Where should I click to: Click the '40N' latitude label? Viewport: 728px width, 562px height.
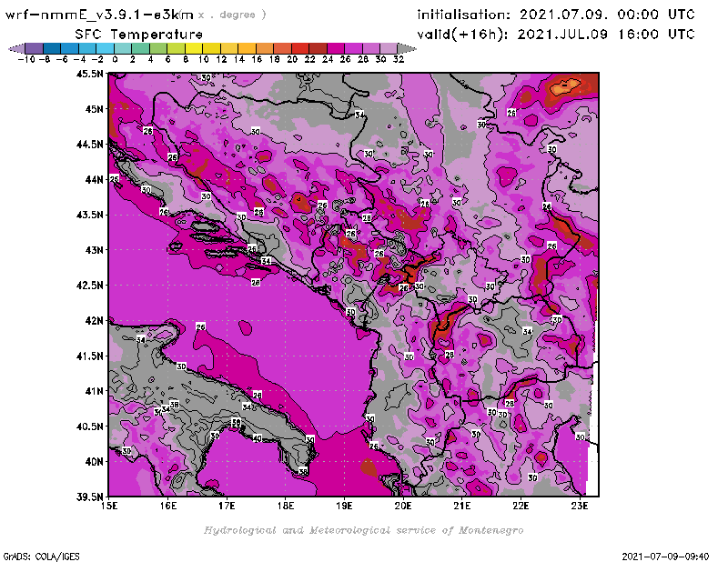pos(94,462)
